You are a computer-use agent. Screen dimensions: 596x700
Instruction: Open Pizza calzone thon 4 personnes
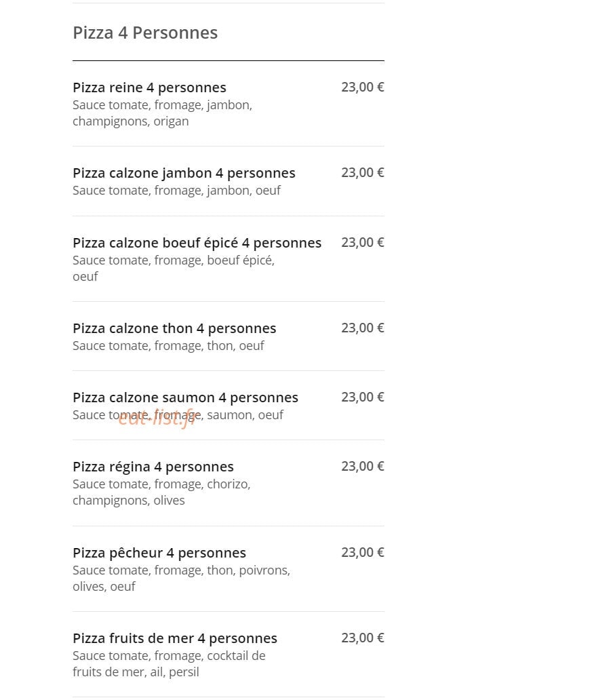pyautogui.click(x=174, y=328)
